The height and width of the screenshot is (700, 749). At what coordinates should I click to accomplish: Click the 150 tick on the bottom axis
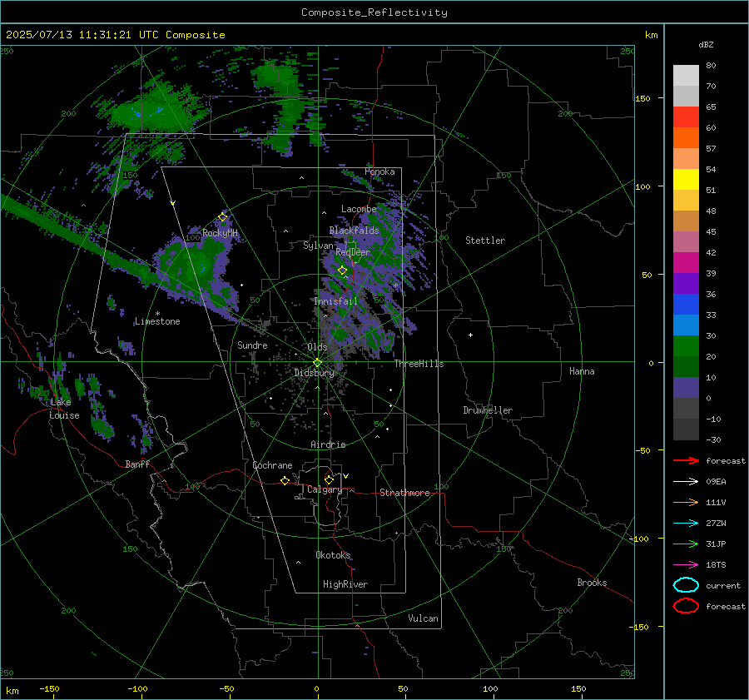point(578,688)
